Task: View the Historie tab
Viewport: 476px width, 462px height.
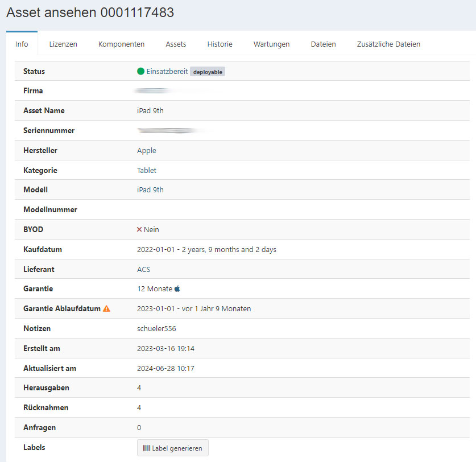Action: [x=220, y=43]
